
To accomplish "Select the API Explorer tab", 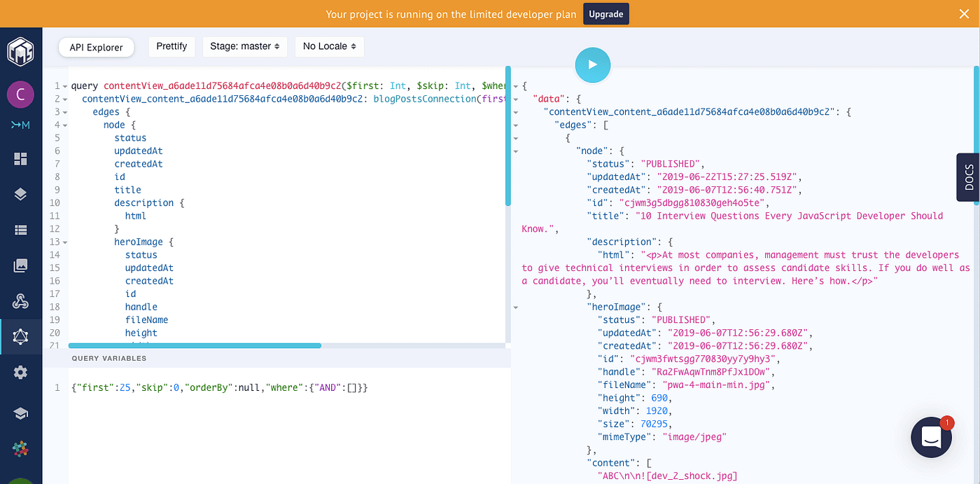I will coord(96,47).
